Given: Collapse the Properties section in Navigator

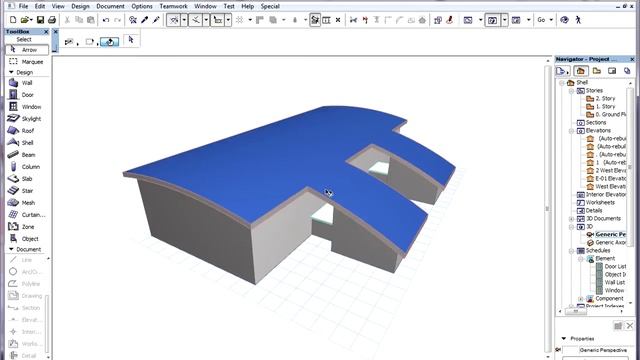Looking at the screenshot, I should (x=564, y=338).
